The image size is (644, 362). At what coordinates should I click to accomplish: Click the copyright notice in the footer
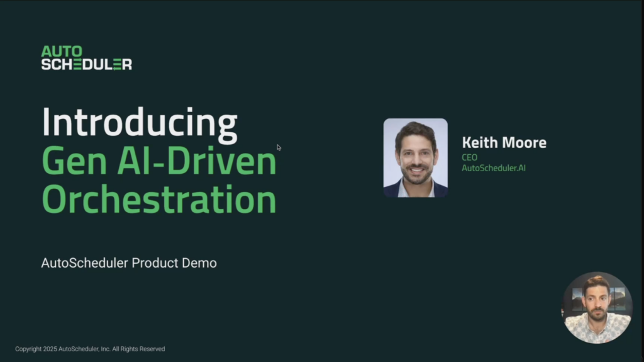pos(90,349)
